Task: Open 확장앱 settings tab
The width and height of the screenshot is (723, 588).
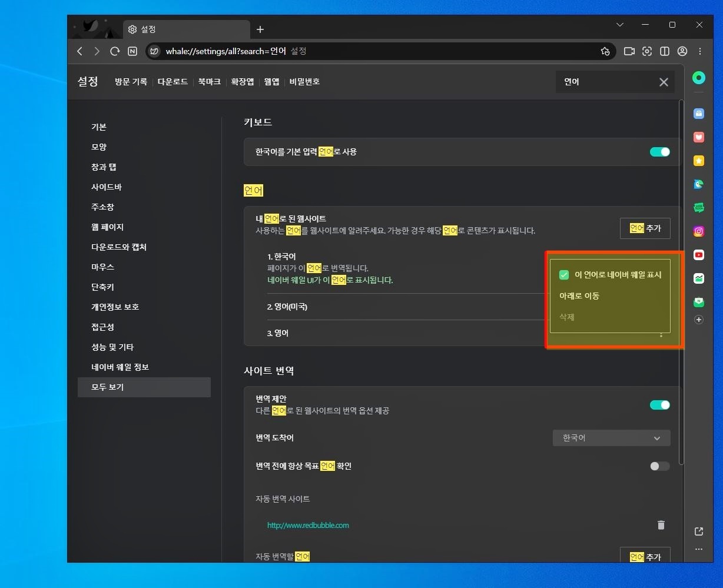Action: (x=243, y=82)
